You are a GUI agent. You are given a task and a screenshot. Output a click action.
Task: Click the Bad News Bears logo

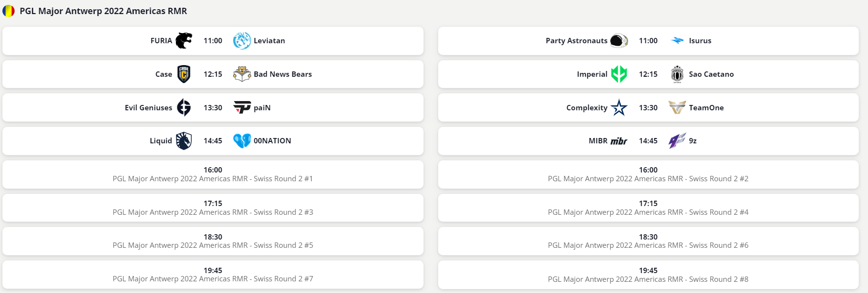tap(242, 74)
